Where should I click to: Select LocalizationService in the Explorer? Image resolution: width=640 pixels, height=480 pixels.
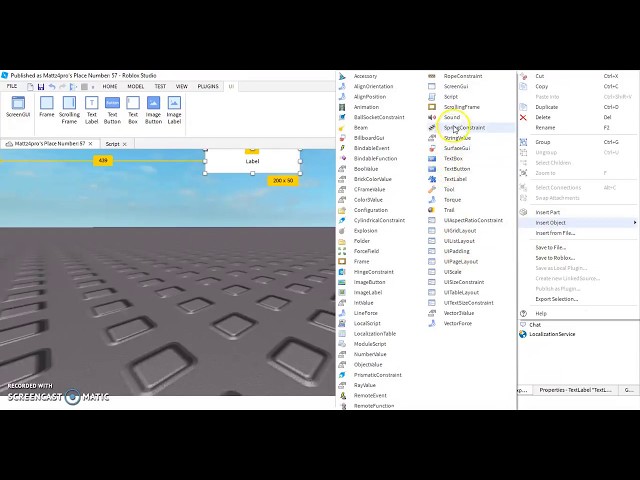coord(552,334)
